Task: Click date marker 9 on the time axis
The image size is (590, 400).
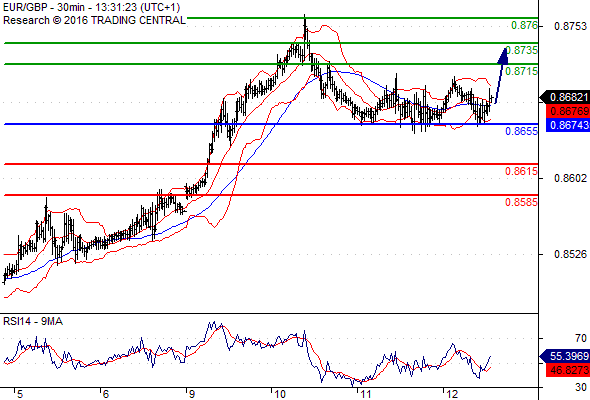Action: point(191,394)
